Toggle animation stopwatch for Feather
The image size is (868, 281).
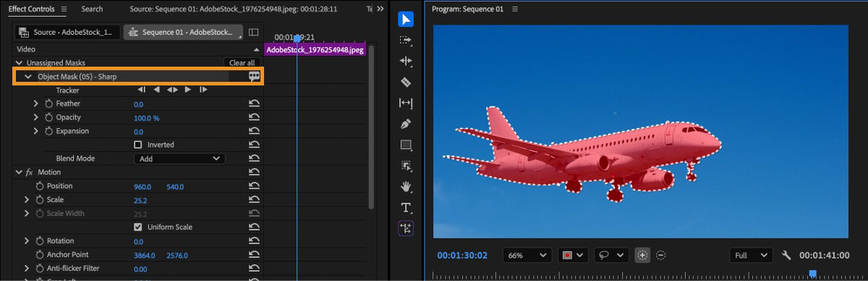[x=49, y=104]
